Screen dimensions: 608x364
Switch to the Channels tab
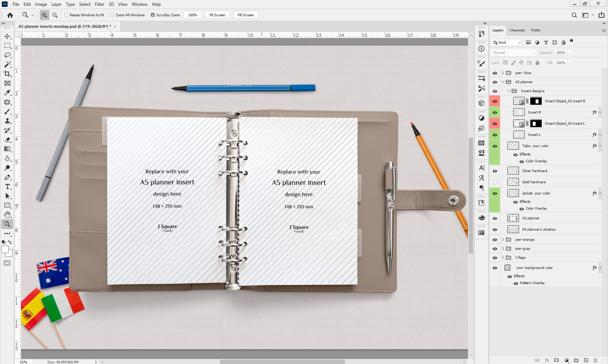point(517,30)
